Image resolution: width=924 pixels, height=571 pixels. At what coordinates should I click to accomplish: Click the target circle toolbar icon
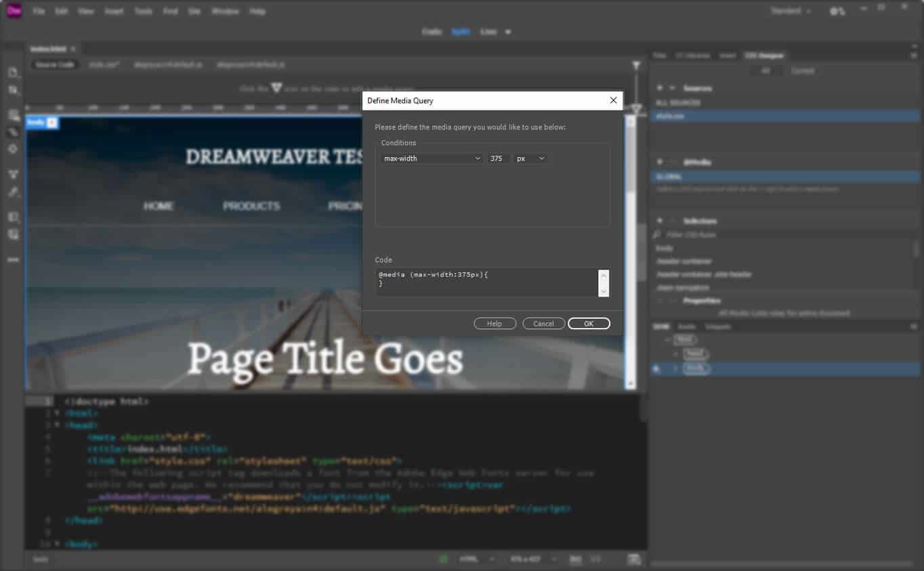pos(13,149)
